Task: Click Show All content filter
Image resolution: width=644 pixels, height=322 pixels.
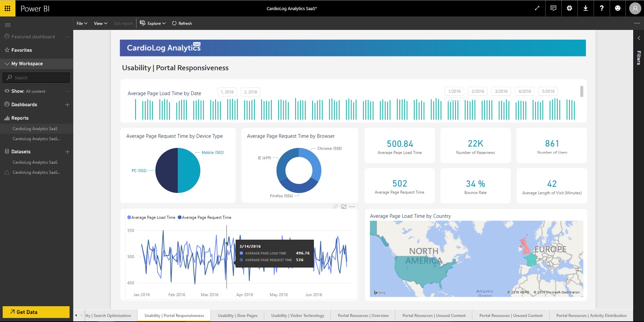Action: pyautogui.click(x=28, y=91)
